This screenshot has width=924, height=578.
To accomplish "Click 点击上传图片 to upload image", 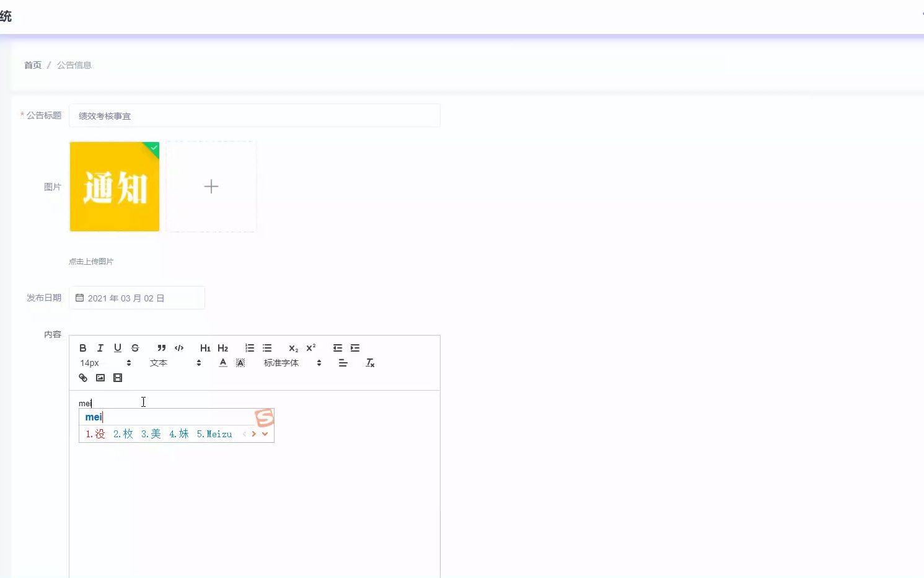I will click(91, 261).
